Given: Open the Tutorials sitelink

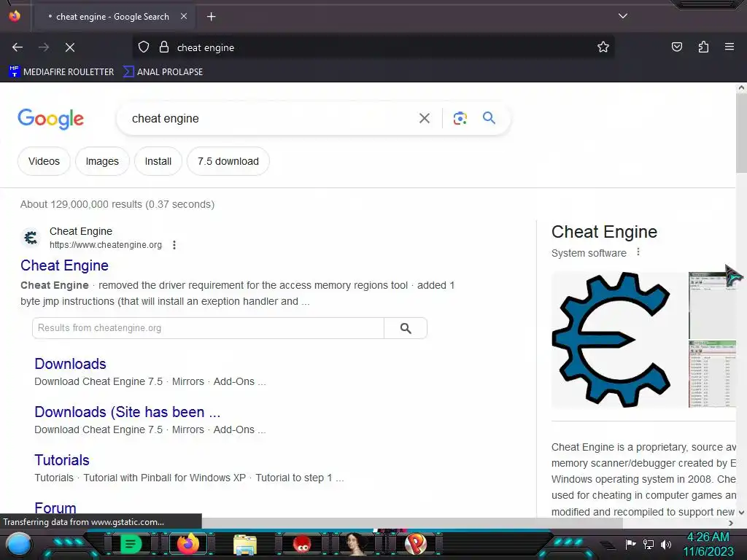Looking at the screenshot, I should [62, 460].
